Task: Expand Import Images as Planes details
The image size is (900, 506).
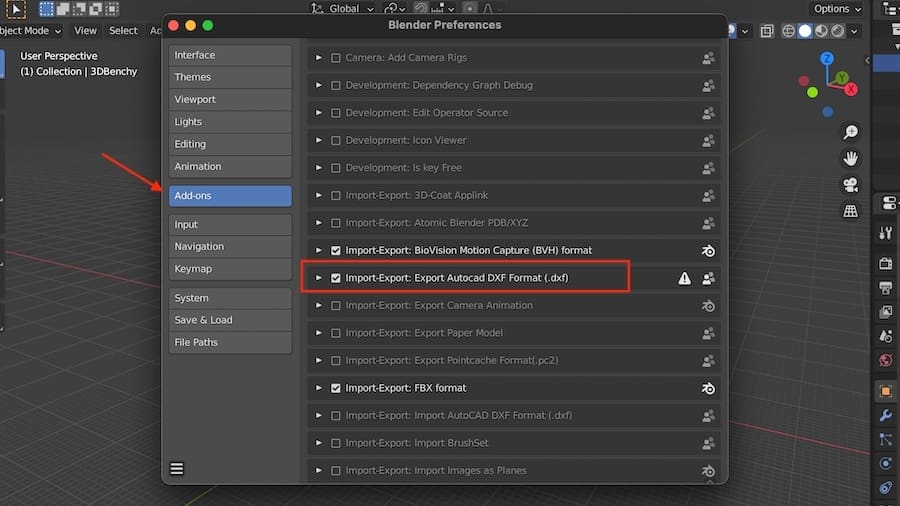Action: coord(319,470)
